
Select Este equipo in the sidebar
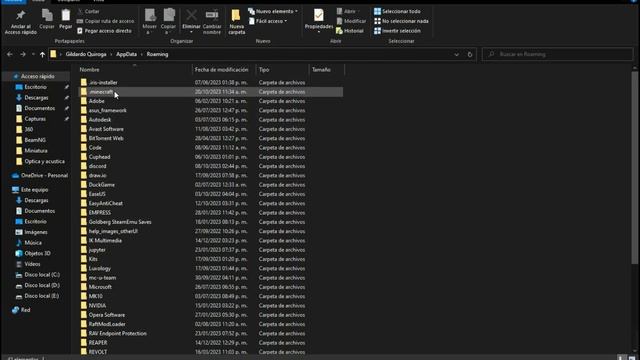34,190
